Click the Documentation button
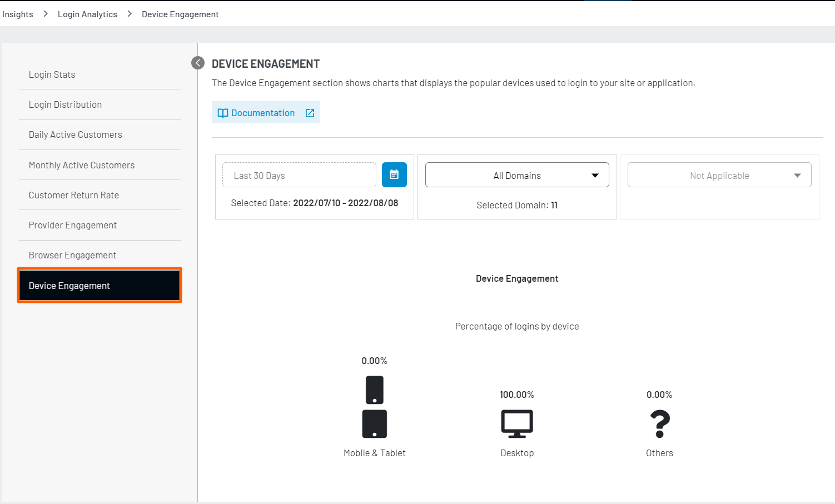This screenshot has height=504, width=835. (x=265, y=112)
